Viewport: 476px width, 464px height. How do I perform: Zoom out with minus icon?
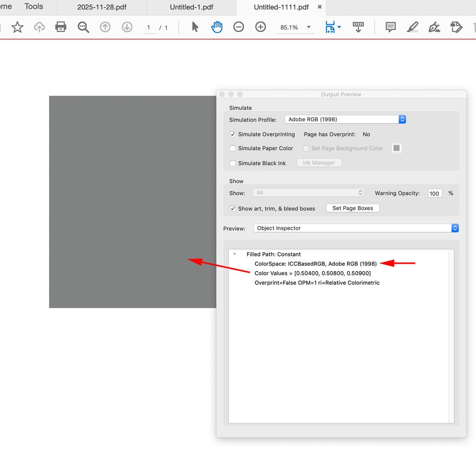click(239, 27)
